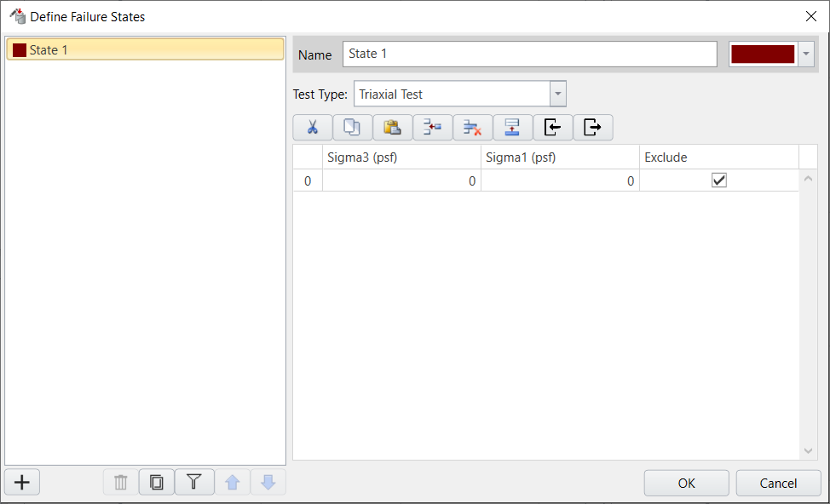Screen dimensions: 830x504
Task: Add a new state with the plus icon
Action: point(21,482)
